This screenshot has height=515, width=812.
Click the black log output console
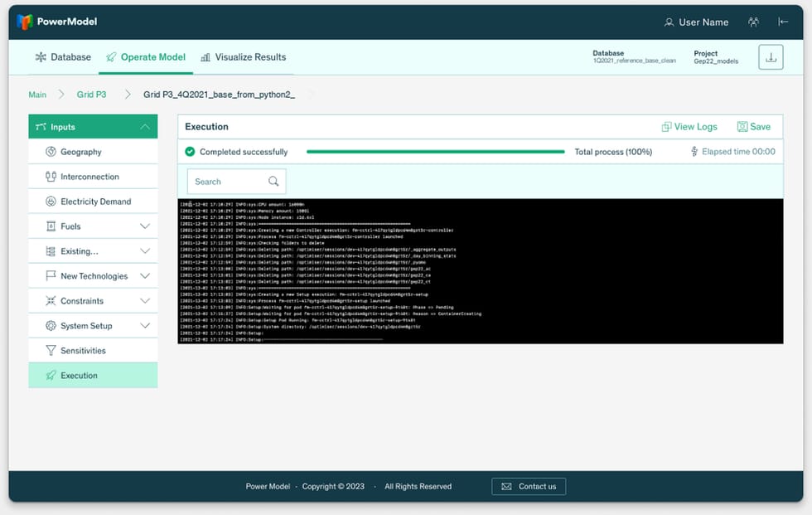coord(481,271)
